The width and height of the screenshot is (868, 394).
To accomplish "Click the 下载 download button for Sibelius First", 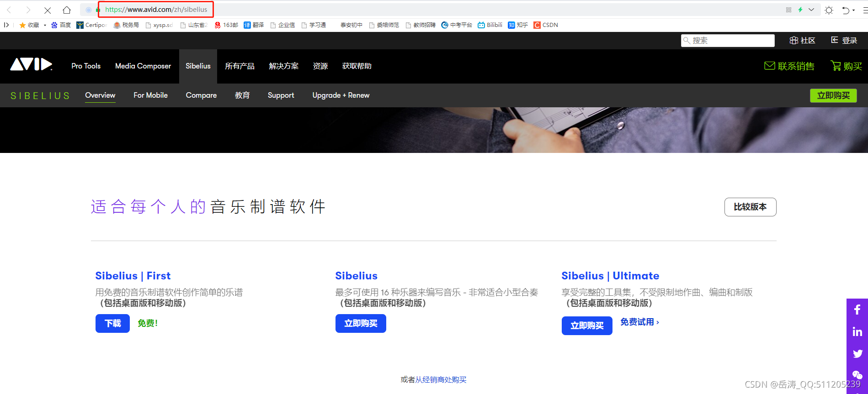I will point(112,324).
